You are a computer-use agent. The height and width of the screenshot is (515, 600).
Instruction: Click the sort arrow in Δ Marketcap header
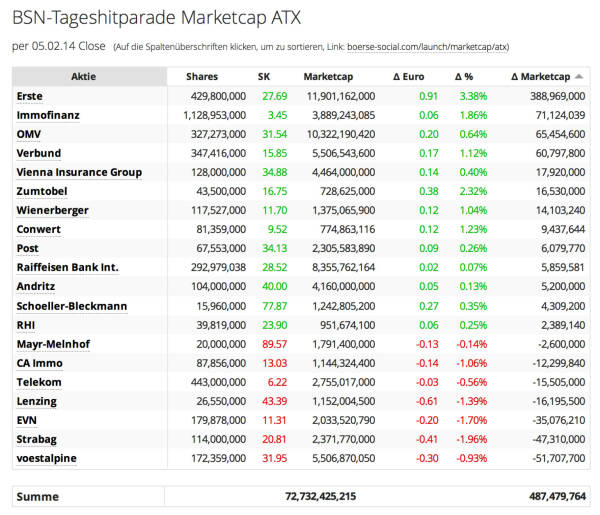point(579,77)
